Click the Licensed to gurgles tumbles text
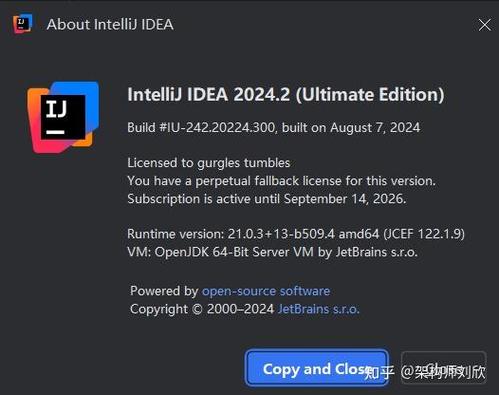Screen dimensions: 499x395 pyautogui.click(x=209, y=163)
